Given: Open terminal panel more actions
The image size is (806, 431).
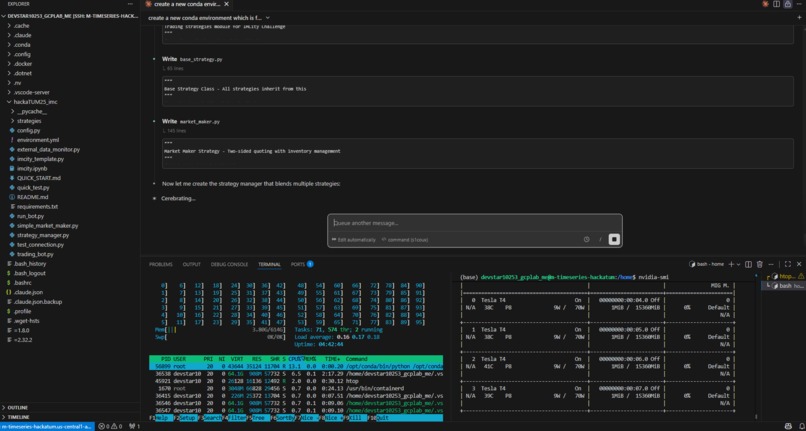Looking at the screenshot, I should coord(770,264).
